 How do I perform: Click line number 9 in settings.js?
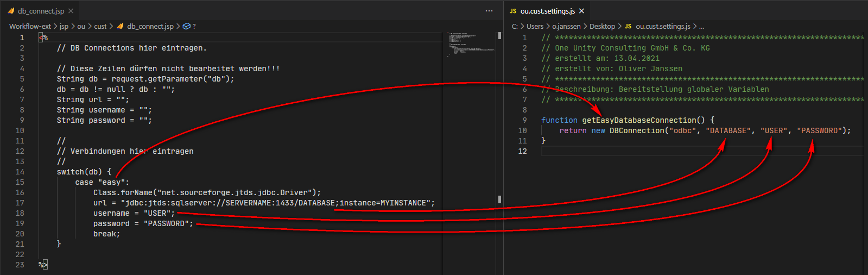524,120
